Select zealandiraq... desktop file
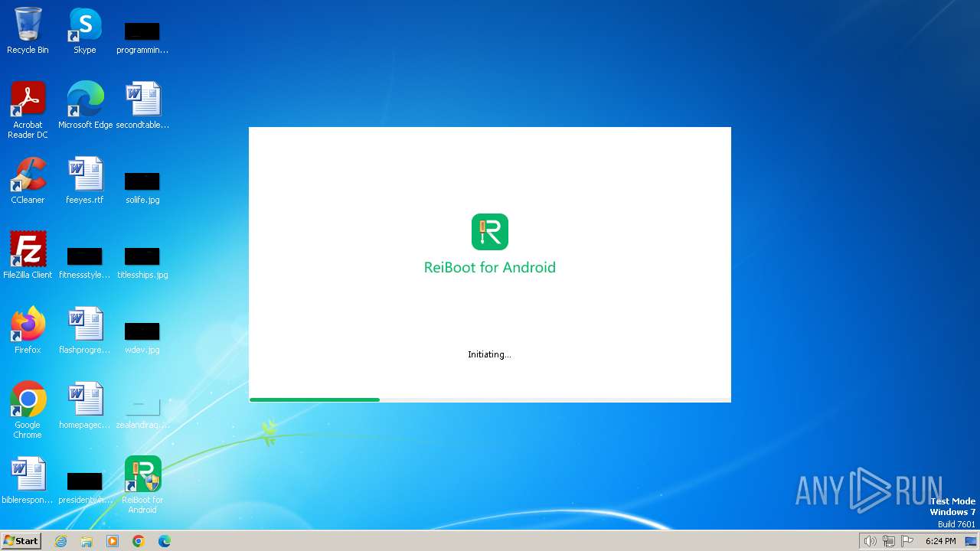 (x=142, y=413)
